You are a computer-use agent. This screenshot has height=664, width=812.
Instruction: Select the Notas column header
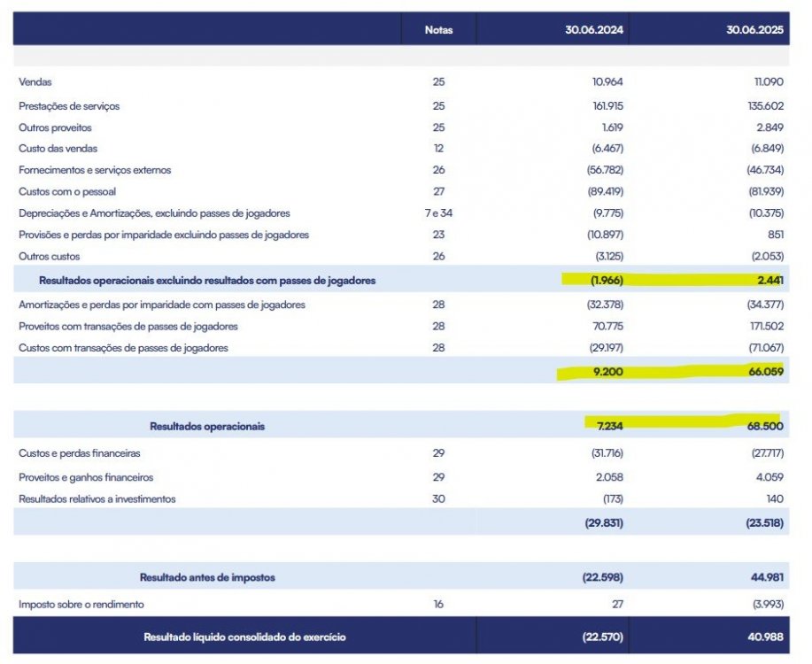(x=438, y=30)
